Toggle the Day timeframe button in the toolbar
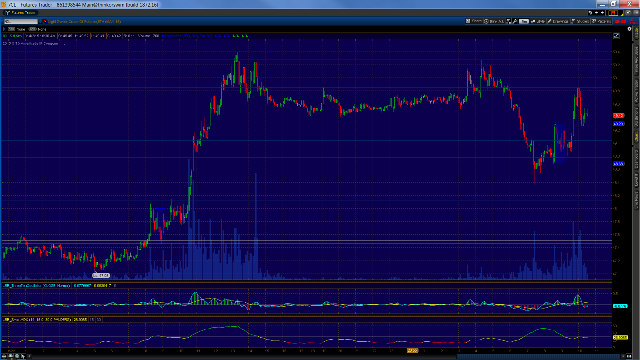Screen dimensions: 640x360 tap(524, 21)
